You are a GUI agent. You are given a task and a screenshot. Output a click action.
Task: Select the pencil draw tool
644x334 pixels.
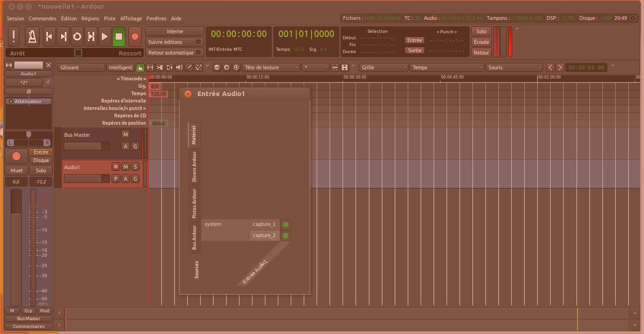[189, 67]
